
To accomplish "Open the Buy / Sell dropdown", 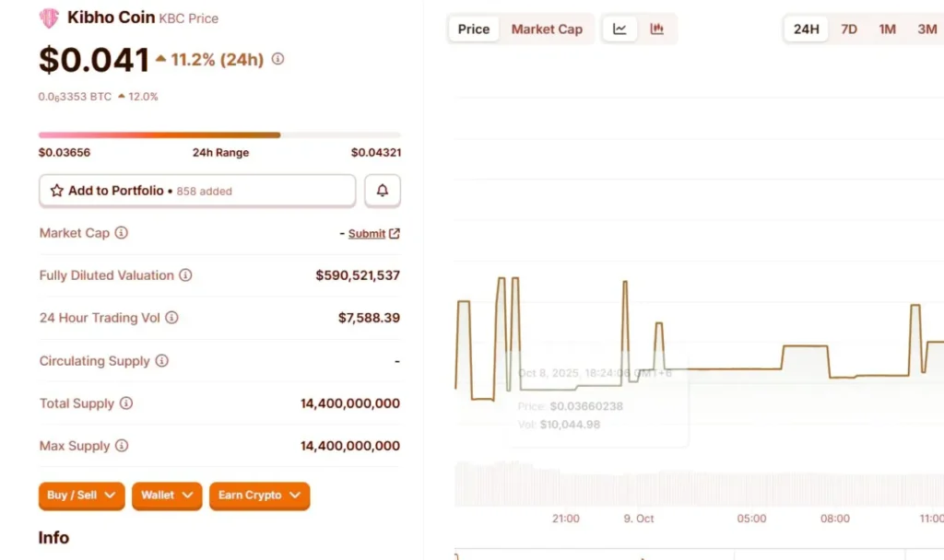I will point(81,496).
